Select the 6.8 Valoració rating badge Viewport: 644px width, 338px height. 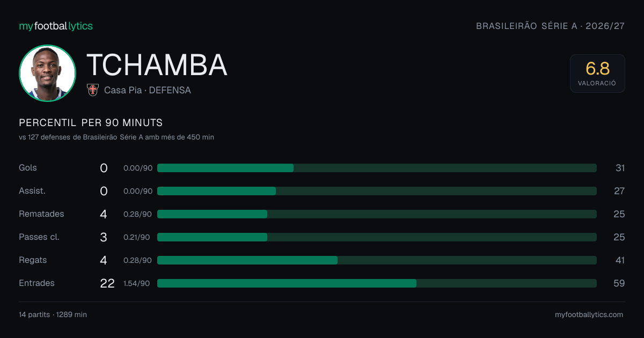[597, 74]
